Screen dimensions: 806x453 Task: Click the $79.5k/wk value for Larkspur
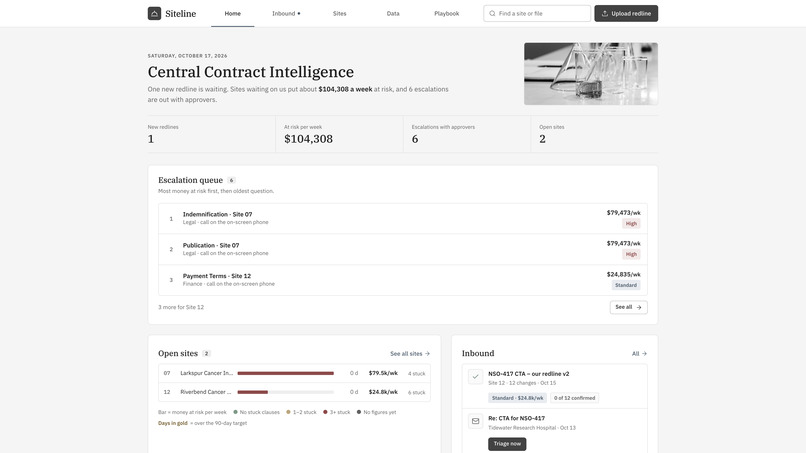pyautogui.click(x=383, y=373)
